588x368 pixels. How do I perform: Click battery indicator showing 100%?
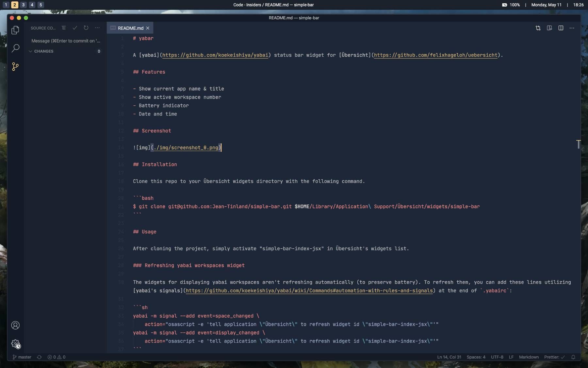click(511, 5)
